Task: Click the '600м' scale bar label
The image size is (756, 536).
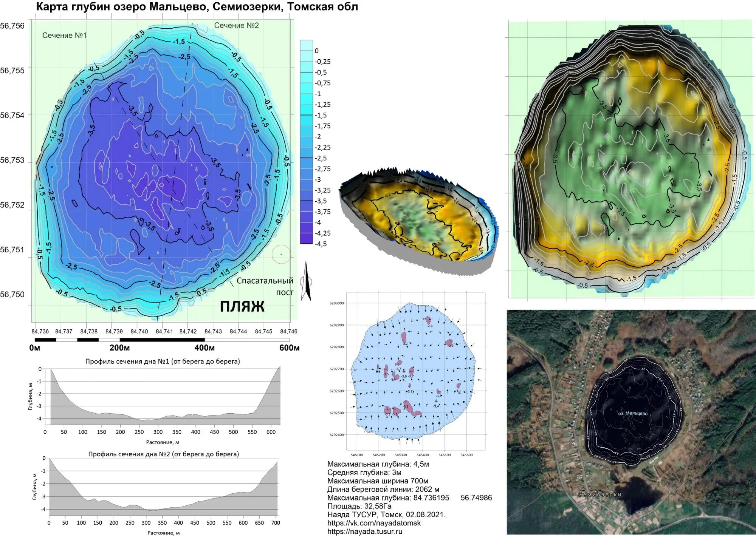Action: pyautogui.click(x=289, y=348)
